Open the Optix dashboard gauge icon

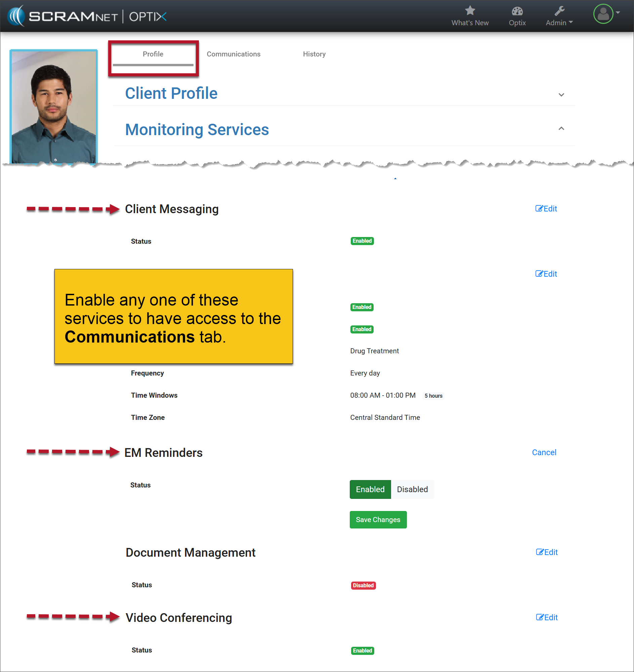(517, 11)
